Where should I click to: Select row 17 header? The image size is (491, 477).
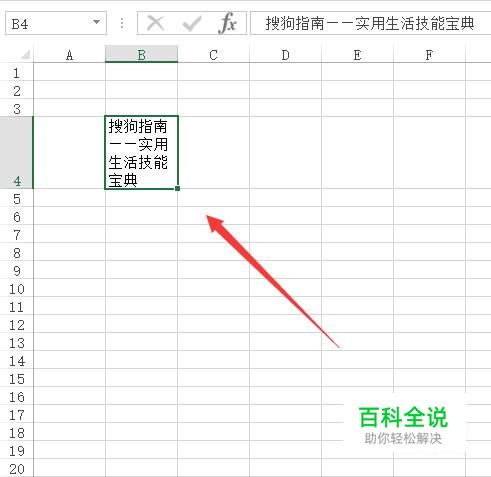click(17, 414)
